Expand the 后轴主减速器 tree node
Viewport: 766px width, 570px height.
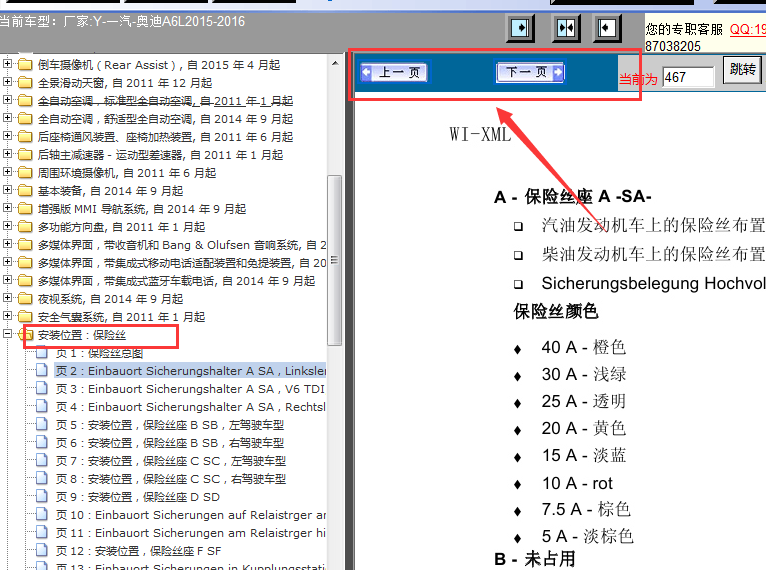(7, 154)
